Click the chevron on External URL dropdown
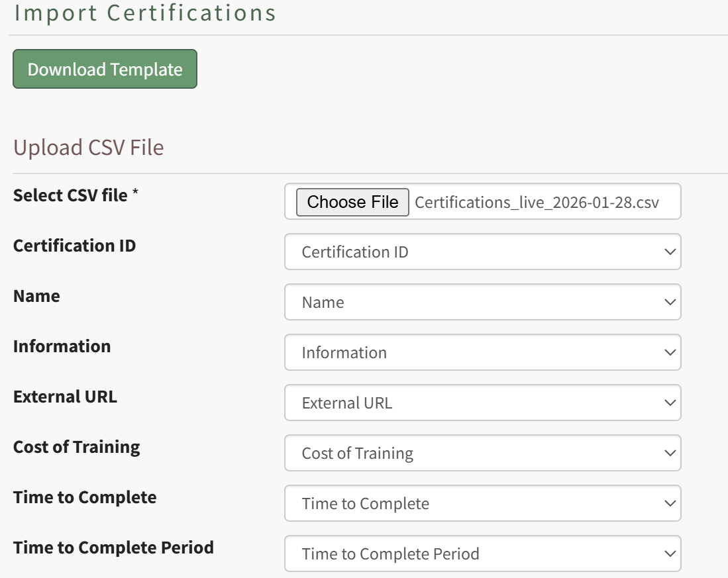 point(670,403)
